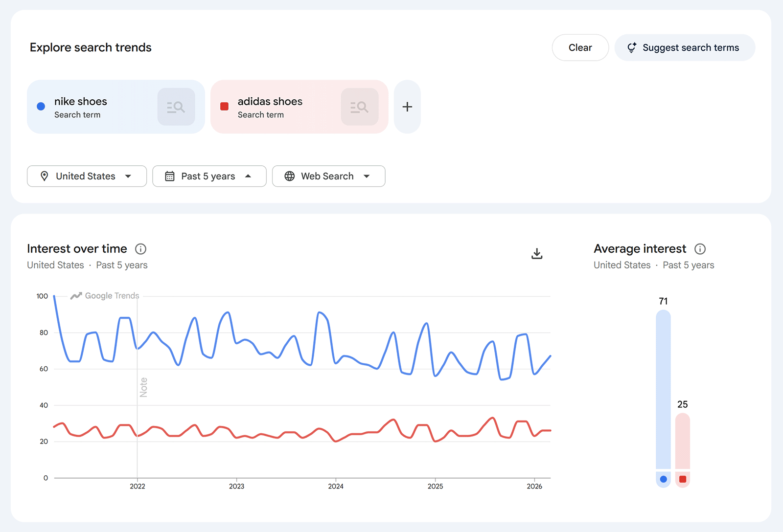The height and width of the screenshot is (532, 783).
Task: Open the United States region dropdown
Action: tap(87, 176)
